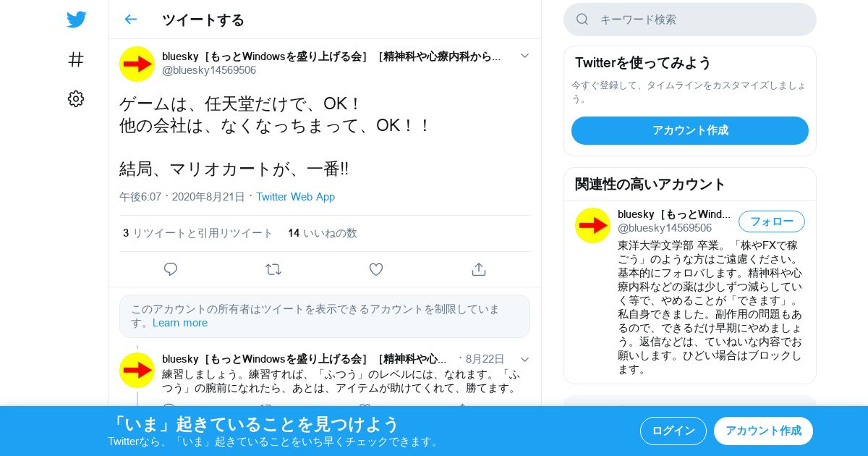View the 14 いいねの数 list
Image resolution: width=868 pixels, height=456 pixels.
tap(323, 233)
